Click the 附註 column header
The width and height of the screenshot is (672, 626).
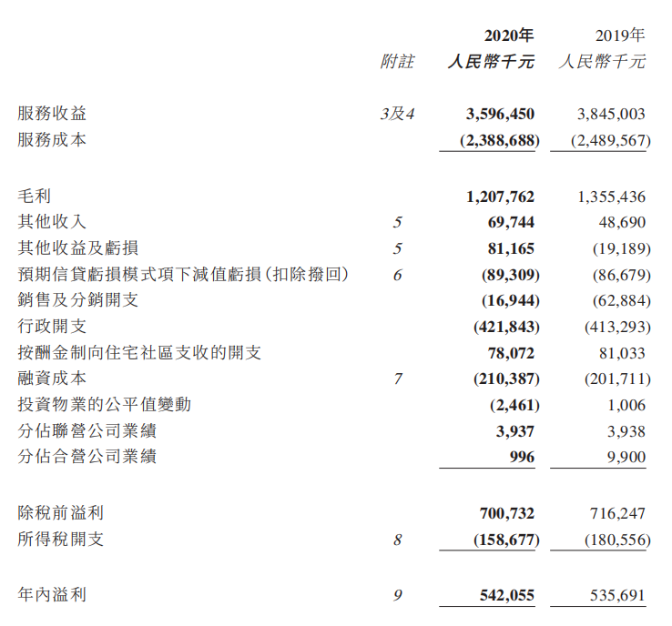(x=396, y=62)
